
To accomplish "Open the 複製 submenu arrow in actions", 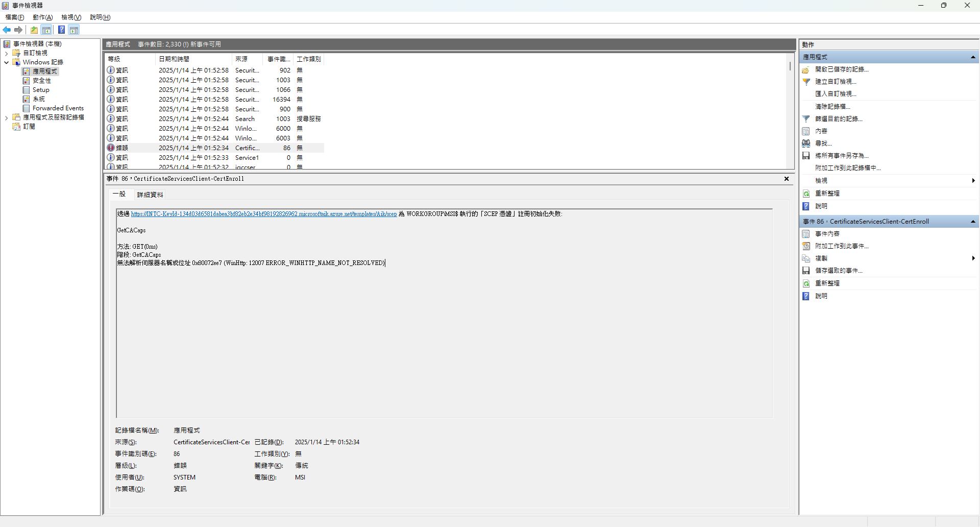I will coord(973,258).
